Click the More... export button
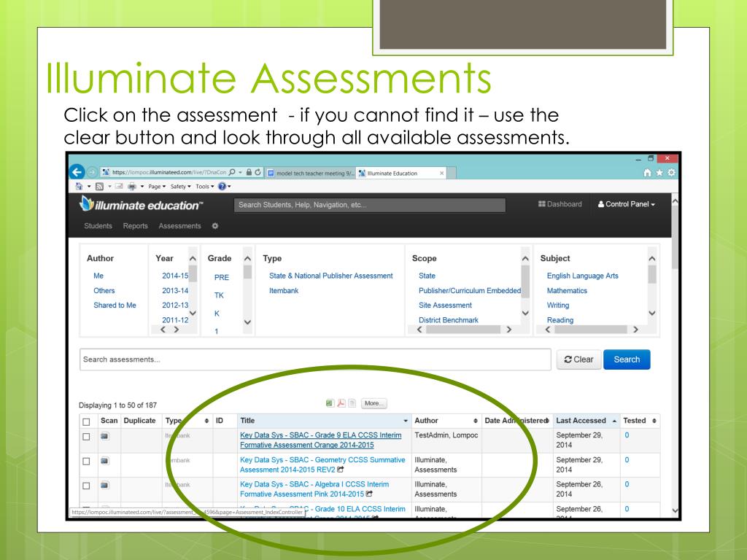747x560 pixels. point(373,403)
